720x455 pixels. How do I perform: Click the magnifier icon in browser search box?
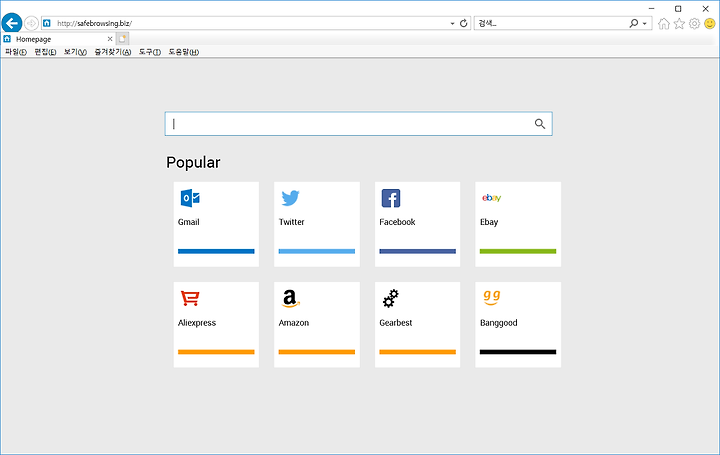pyautogui.click(x=634, y=23)
